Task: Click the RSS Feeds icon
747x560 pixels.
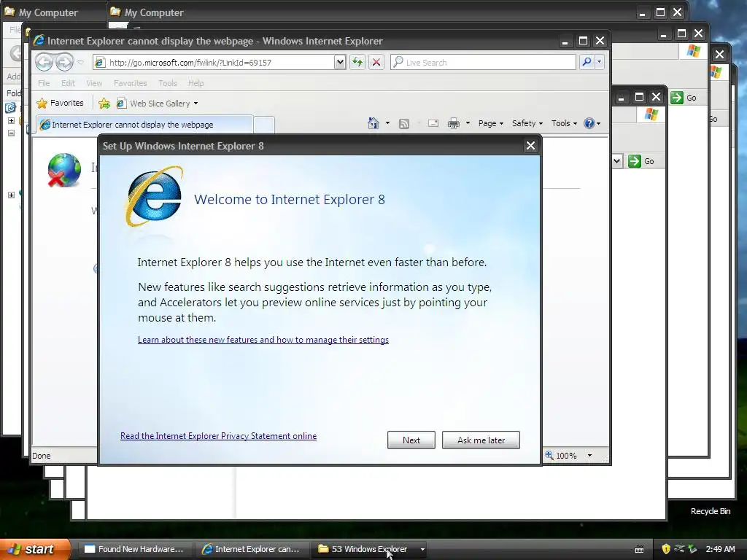Action: coord(403,124)
